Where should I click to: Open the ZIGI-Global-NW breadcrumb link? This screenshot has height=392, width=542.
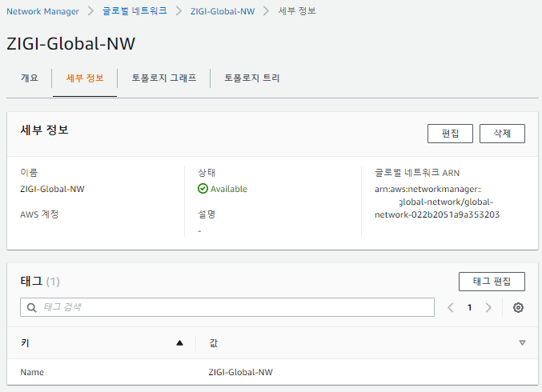[x=223, y=11]
